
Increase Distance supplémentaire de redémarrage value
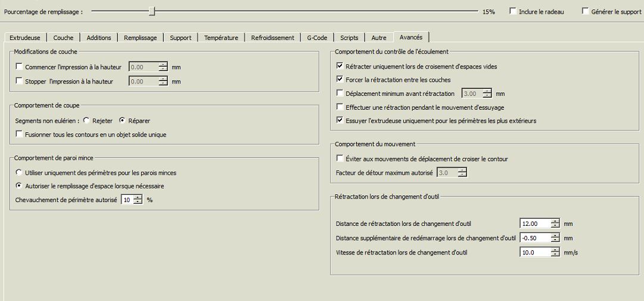[x=555, y=235]
